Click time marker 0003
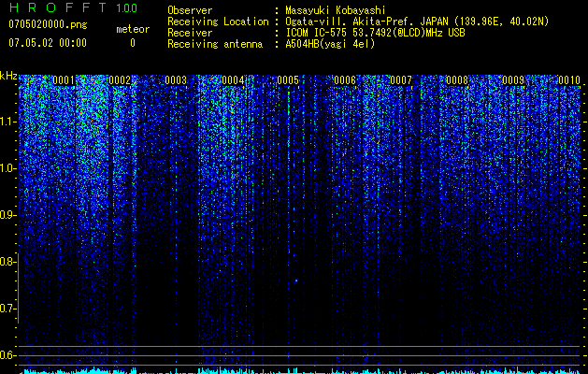 point(176,80)
